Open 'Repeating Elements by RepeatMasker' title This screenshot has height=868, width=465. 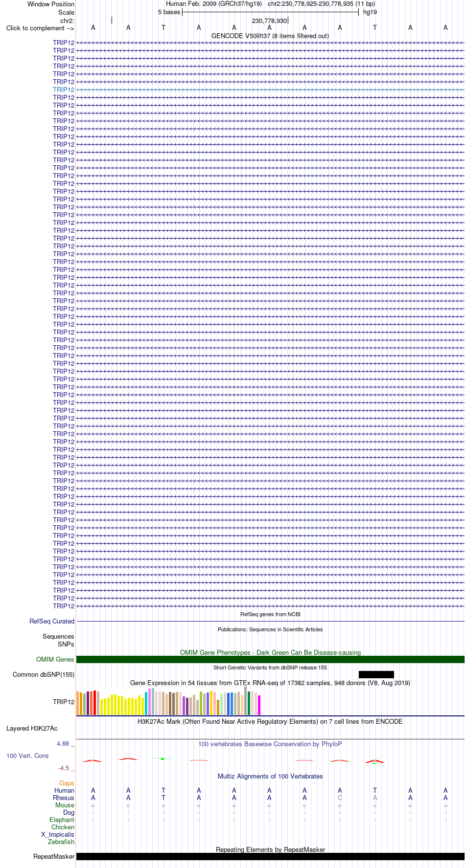270,849
